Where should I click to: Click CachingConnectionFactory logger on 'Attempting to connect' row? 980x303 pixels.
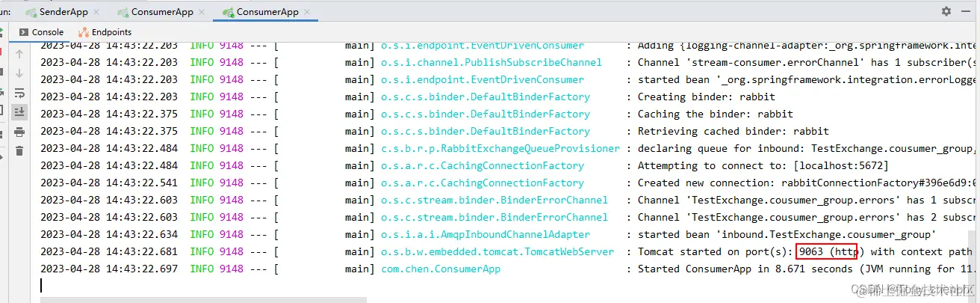(x=482, y=165)
